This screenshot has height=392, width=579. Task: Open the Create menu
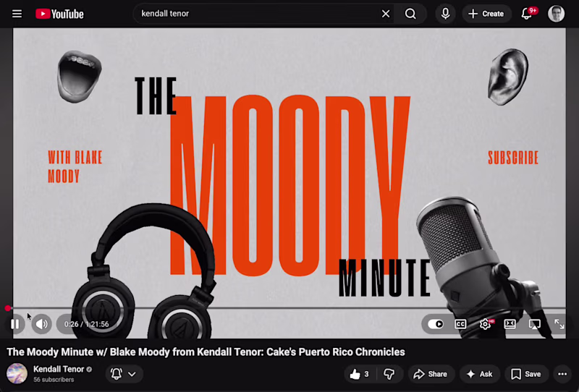(x=486, y=14)
